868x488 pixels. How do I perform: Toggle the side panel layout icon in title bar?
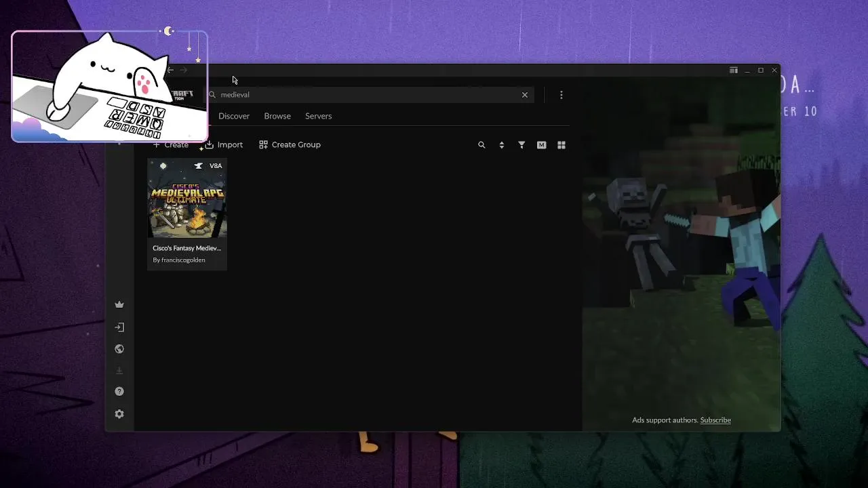tap(734, 70)
